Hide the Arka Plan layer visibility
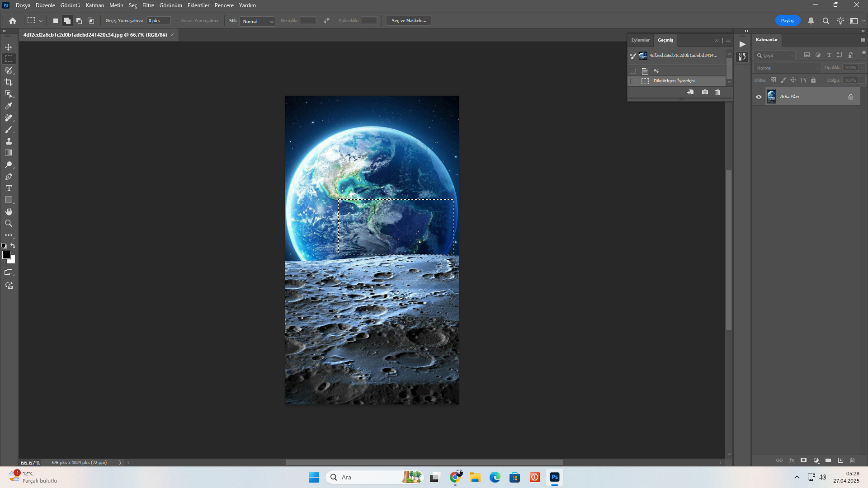868x488 pixels. coord(759,97)
